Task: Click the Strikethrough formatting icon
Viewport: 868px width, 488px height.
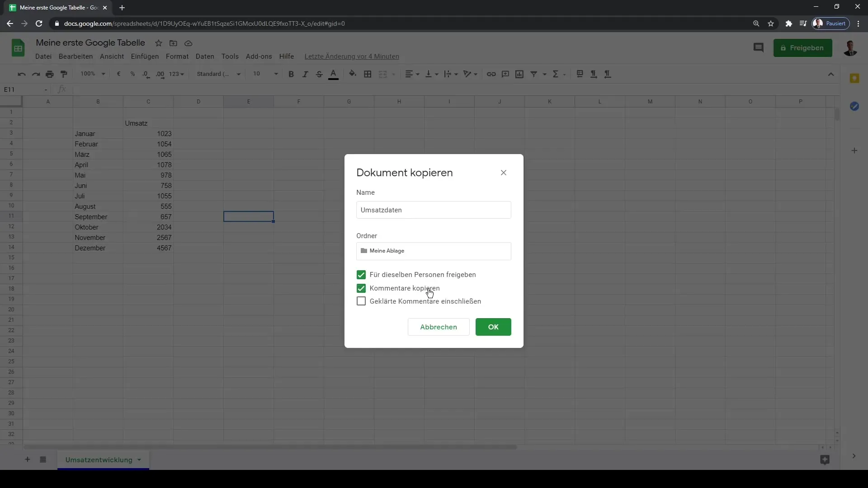Action: pyautogui.click(x=319, y=74)
